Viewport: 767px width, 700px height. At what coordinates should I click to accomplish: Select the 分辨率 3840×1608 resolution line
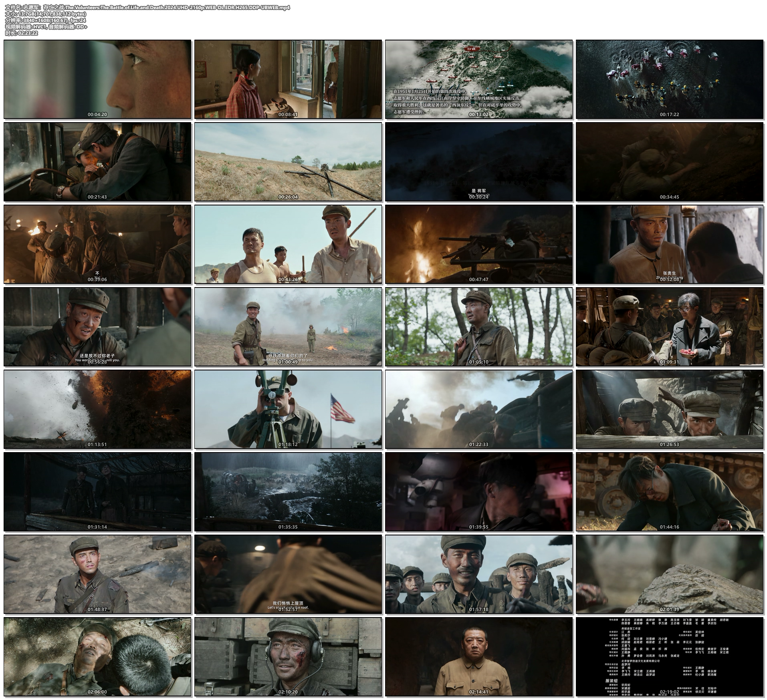pyautogui.click(x=45, y=20)
